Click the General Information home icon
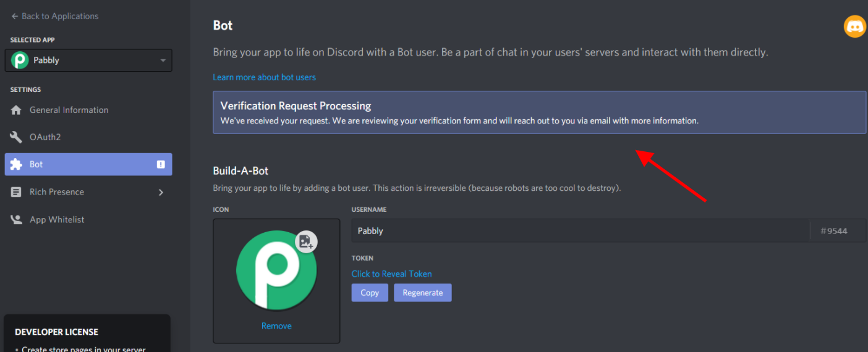Image resolution: width=868 pixels, height=352 pixels. [16, 110]
